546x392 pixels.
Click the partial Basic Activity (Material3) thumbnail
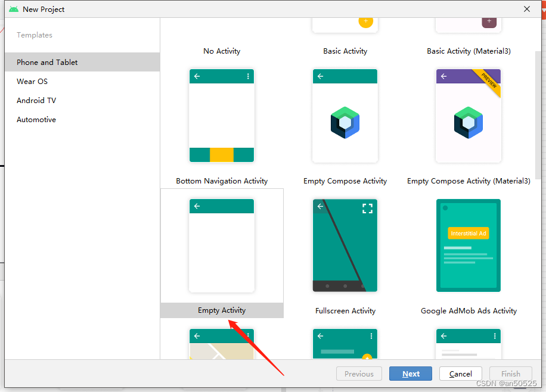coord(469,25)
